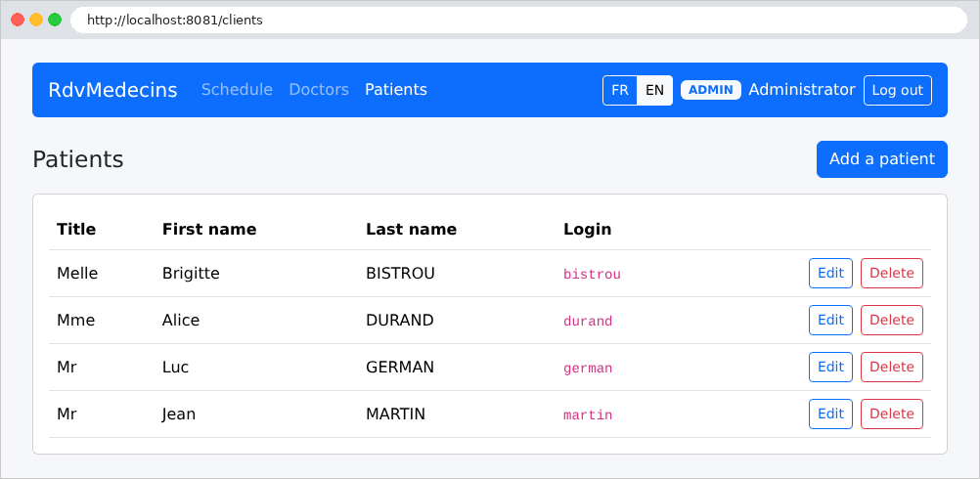Click the red close window button
The height and width of the screenshot is (479, 980).
coord(18,20)
